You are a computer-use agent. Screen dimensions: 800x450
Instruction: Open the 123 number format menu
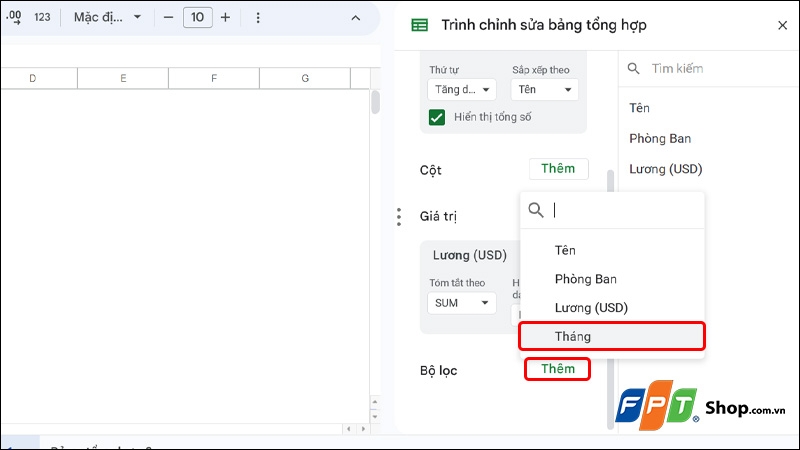tap(42, 17)
